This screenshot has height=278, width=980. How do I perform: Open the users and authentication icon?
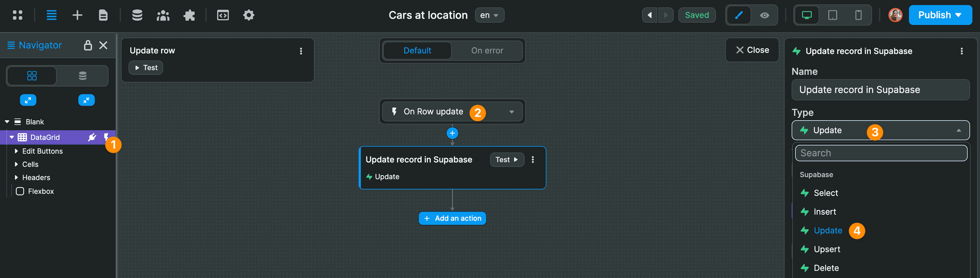tap(163, 15)
